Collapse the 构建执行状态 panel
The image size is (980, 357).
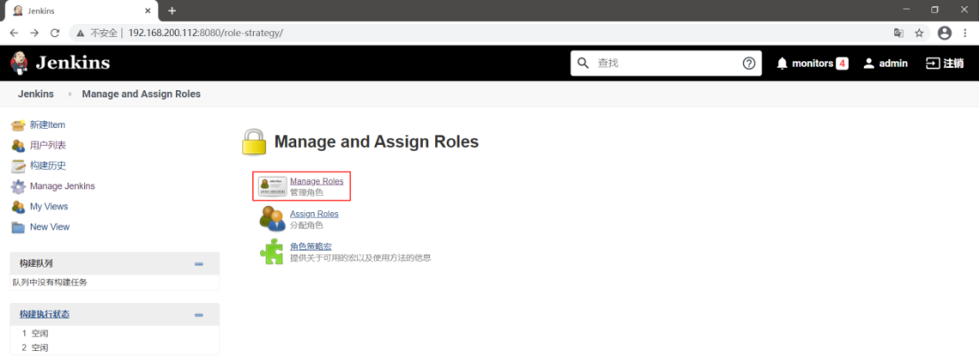(199, 315)
